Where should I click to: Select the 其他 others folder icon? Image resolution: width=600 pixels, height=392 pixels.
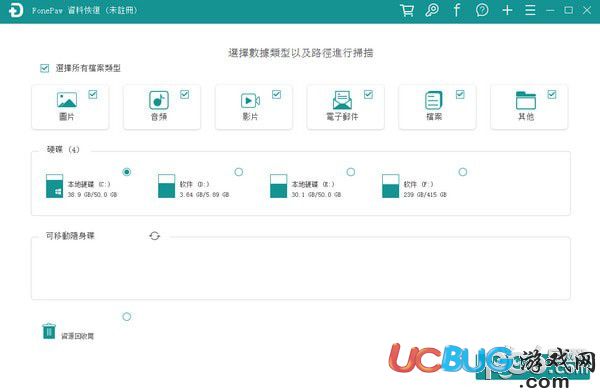[526, 100]
